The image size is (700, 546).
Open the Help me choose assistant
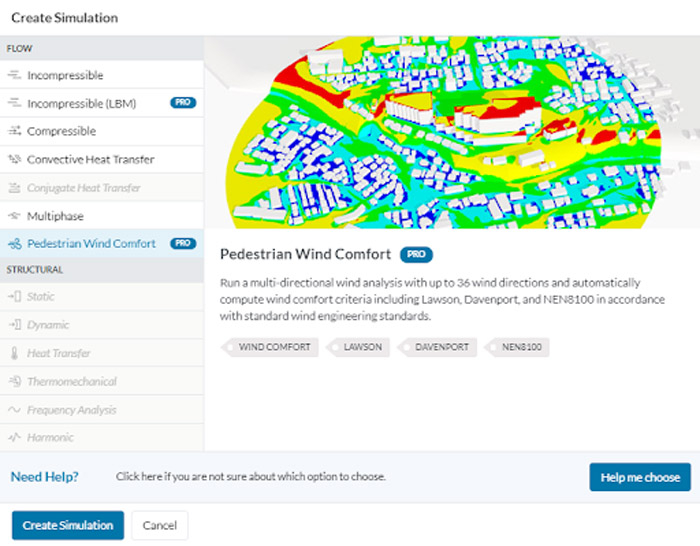click(640, 477)
